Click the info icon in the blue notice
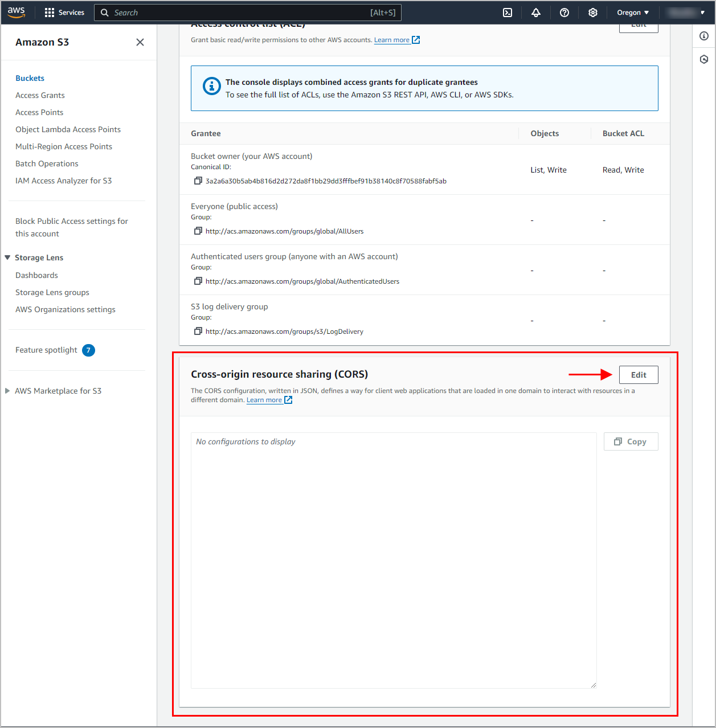The image size is (716, 728). pos(212,86)
